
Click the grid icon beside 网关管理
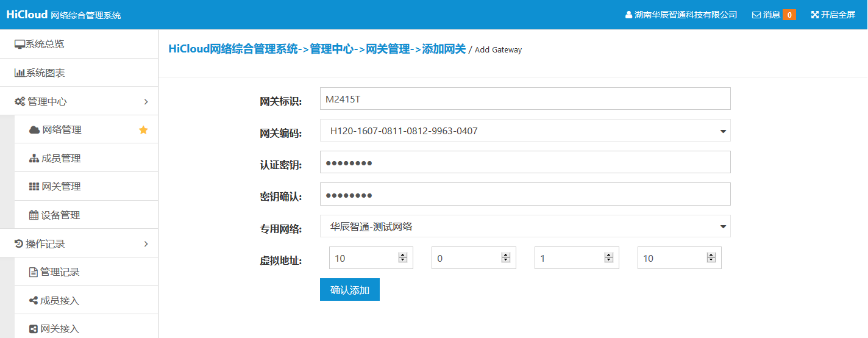pyautogui.click(x=34, y=187)
